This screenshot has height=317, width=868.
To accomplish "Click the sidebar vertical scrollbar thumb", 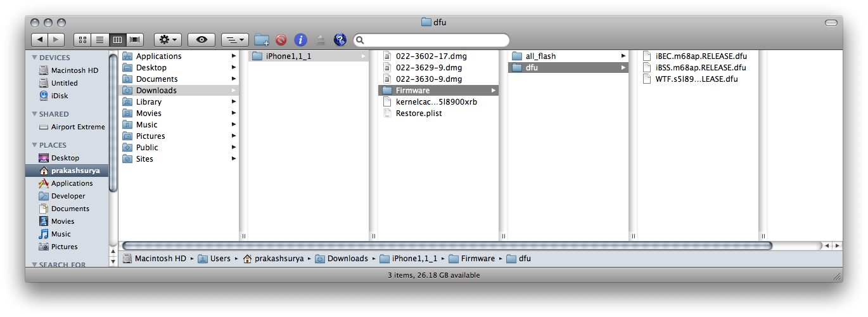I will click(x=113, y=122).
